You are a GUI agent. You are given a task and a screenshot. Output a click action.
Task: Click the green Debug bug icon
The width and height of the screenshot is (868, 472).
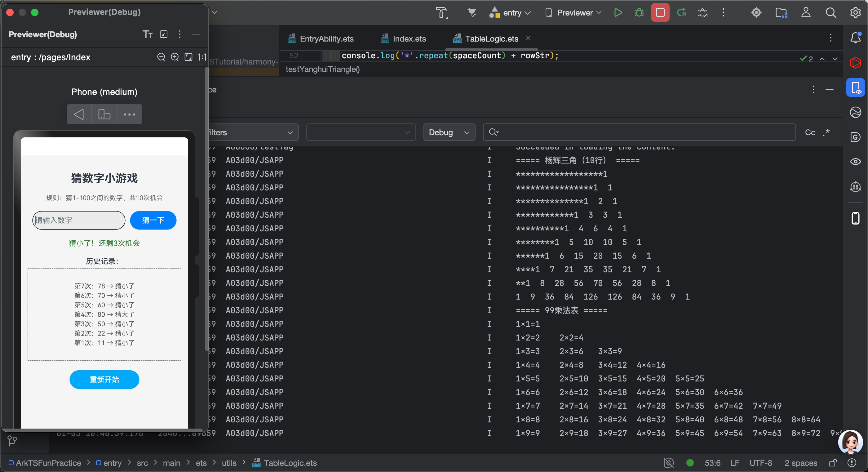point(639,13)
